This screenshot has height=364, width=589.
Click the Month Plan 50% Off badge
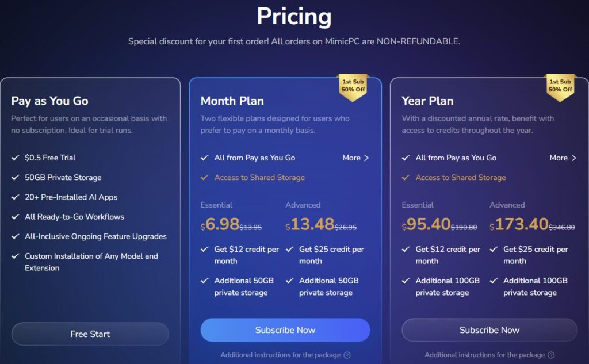[353, 87]
